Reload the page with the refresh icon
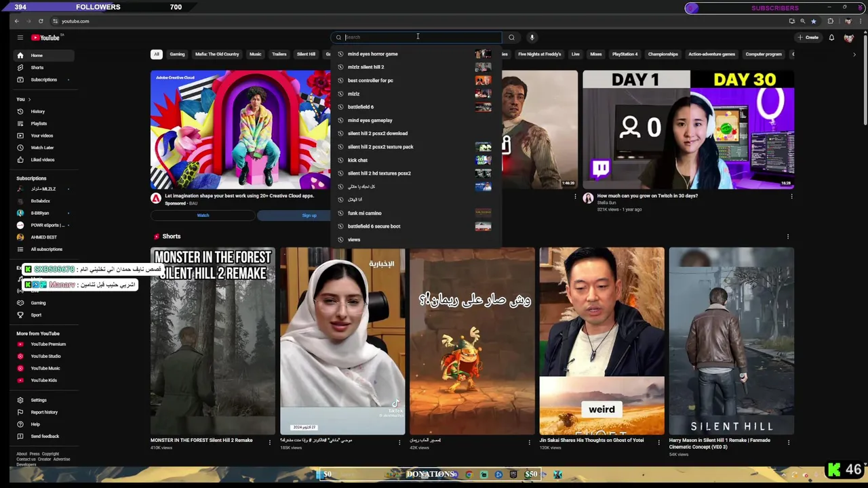 [x=41, y=21]
